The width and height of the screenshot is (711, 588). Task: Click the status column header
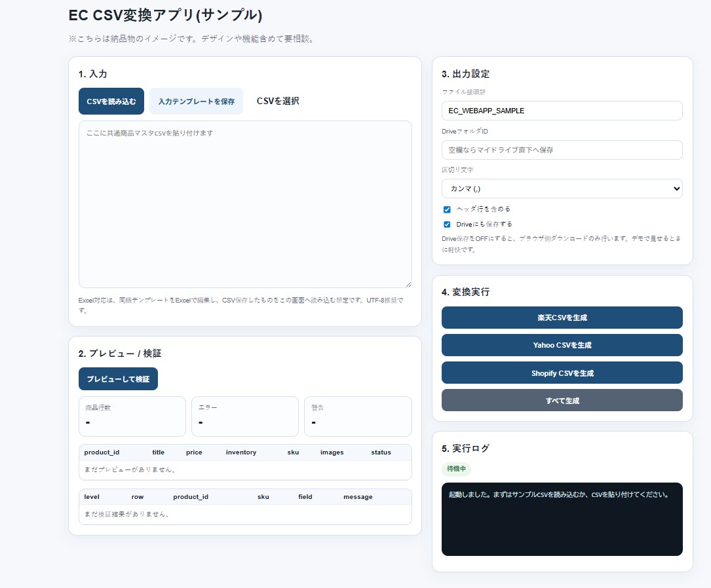click(x=381, y=452)
